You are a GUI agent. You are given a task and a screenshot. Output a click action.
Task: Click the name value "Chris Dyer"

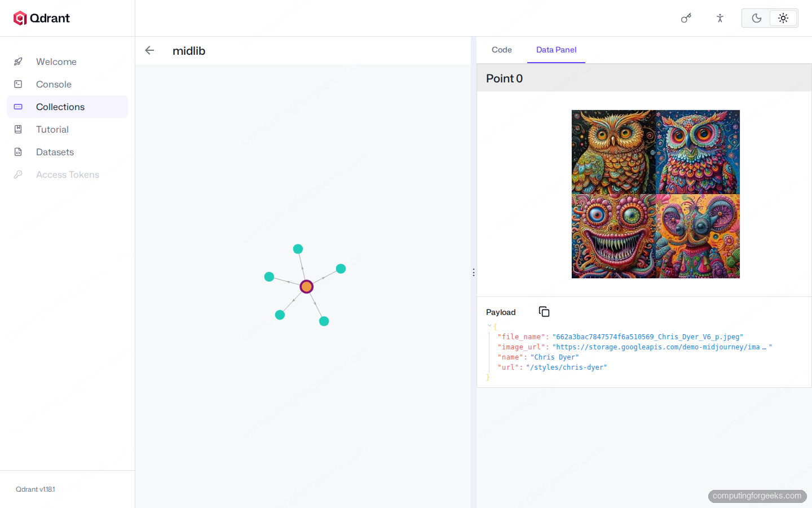[554, 357]
